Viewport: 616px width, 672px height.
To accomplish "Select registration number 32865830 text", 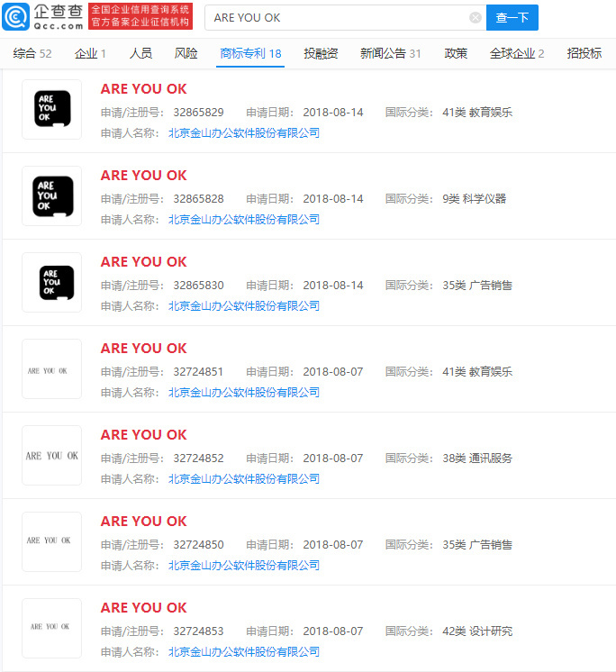I will [x=198, y=286].
